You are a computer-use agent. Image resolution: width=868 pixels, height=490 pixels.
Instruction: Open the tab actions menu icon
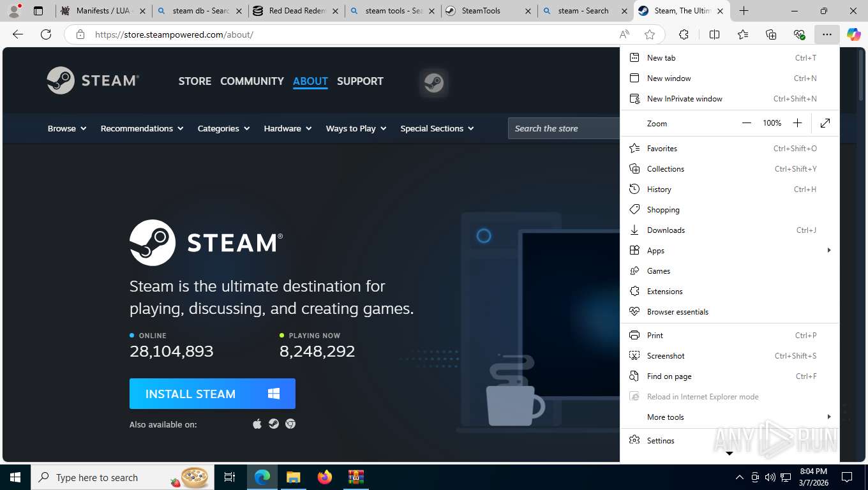[38, 11]
